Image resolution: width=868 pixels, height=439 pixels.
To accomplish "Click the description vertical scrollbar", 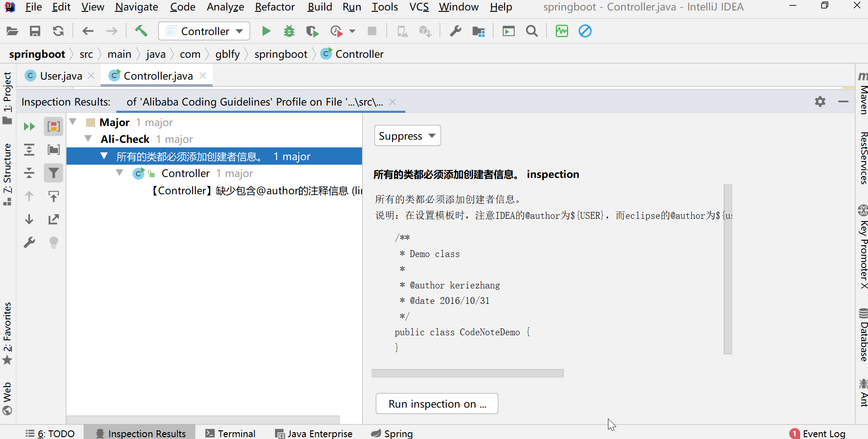I will click(x=728, y=269).
